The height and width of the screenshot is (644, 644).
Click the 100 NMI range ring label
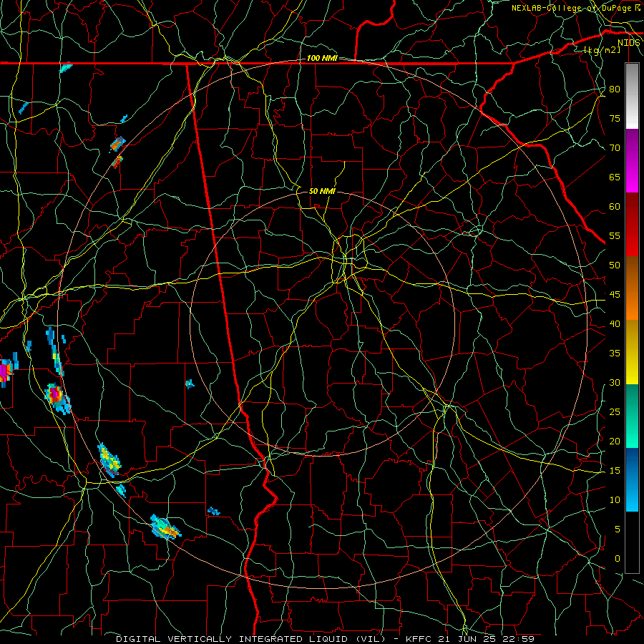pos(322,59)
